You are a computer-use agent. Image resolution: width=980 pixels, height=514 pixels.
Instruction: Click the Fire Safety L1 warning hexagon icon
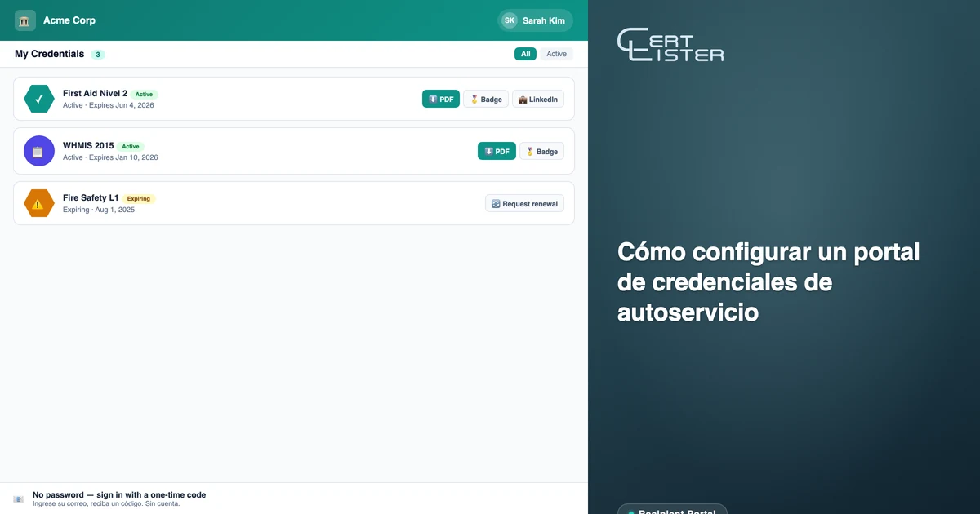(39, 203)
